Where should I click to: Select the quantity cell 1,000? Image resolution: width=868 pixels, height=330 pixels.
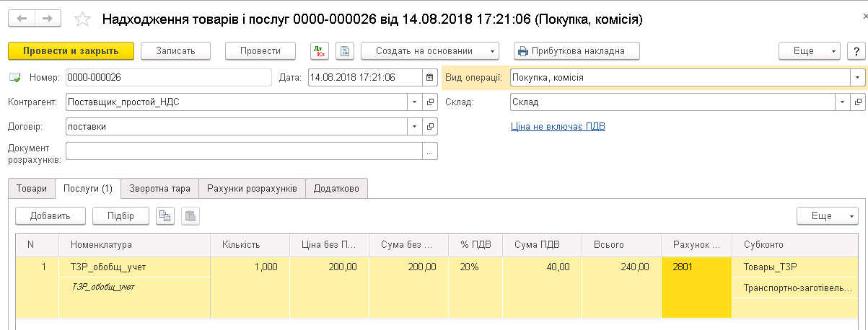pos(250,267)
